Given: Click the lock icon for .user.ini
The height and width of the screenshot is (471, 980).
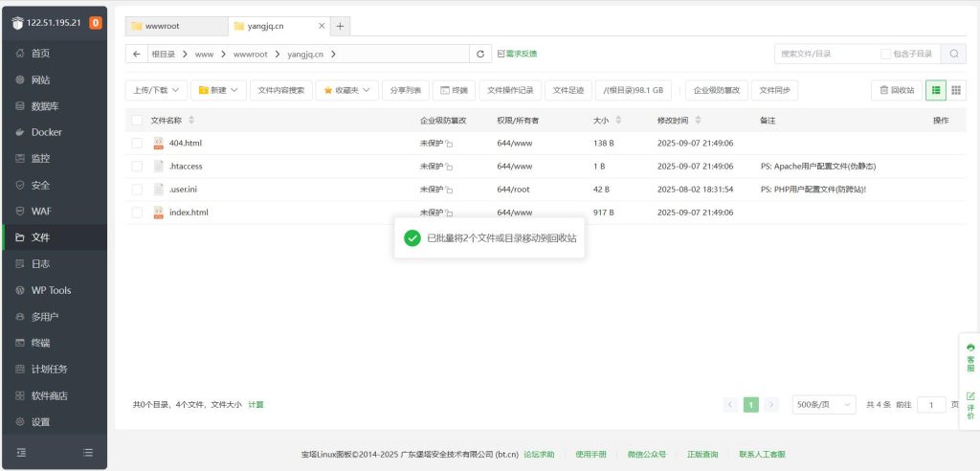Looking at the screenshot, I should pyautogui.click(x=449, y=191).
